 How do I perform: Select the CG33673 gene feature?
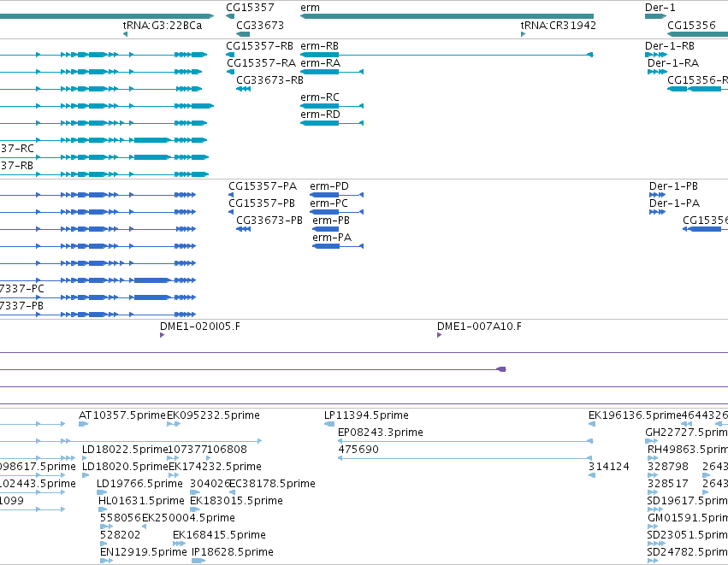[x=243, y=34]
